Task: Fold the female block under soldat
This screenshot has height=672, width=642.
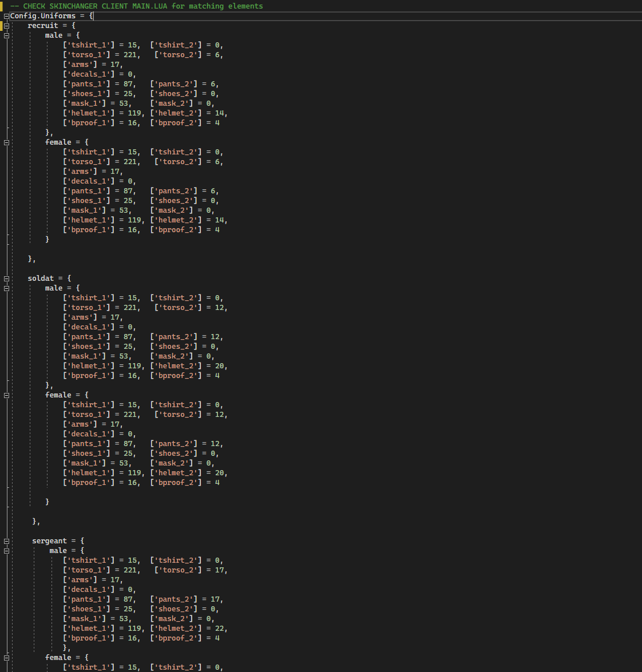Action: 6,395
